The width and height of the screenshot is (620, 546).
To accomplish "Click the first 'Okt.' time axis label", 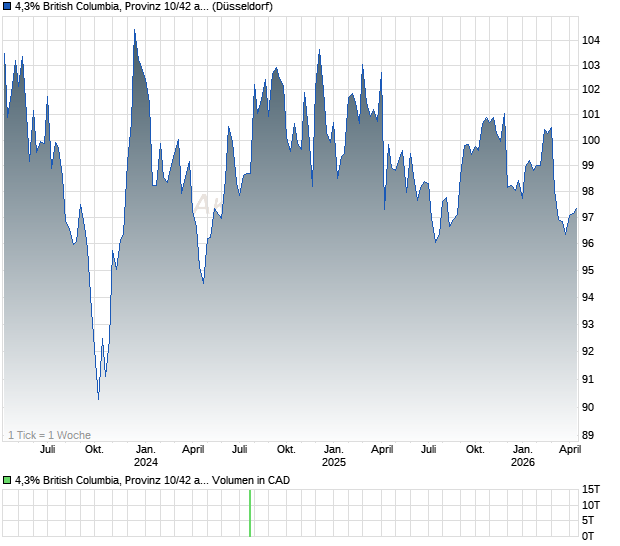I will pyautogui.click(x=94, y=450).
